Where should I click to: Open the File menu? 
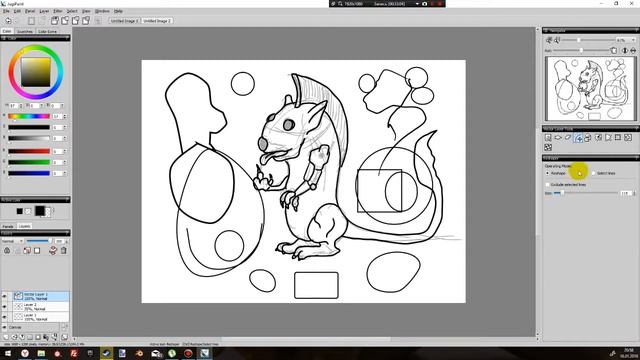click(x=6, y=11)
